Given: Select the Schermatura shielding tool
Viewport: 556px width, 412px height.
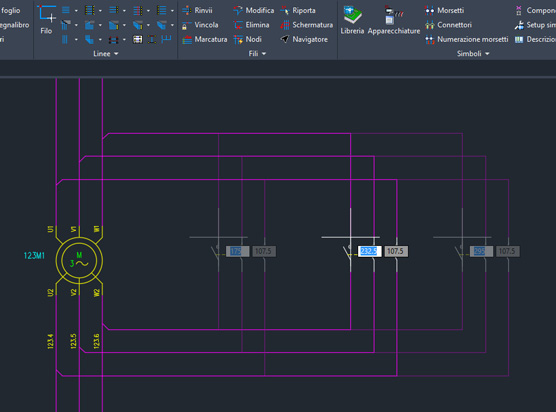Looking at the screenshot, I should [x=307, y=25].
